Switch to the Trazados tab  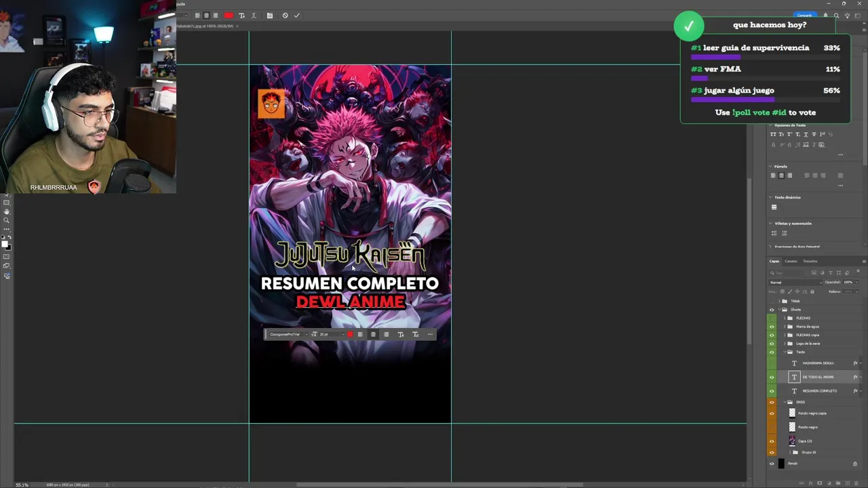pyautogui.click(x=810, y=261)
